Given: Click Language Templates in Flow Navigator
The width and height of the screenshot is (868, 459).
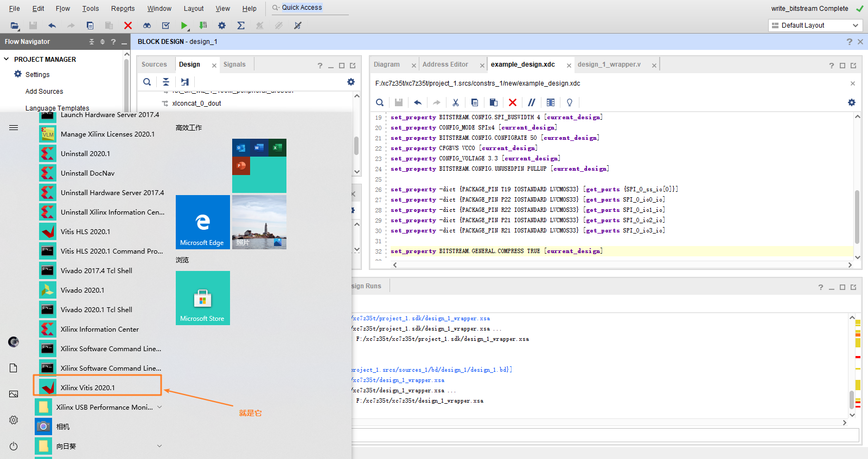Looking at the screenshot, I should 57,108.
